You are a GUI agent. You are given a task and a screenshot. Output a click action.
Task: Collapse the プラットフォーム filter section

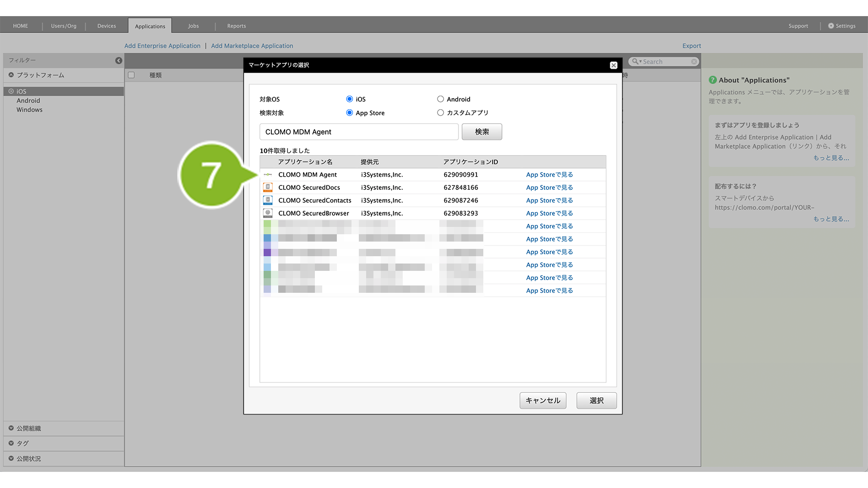11,75
